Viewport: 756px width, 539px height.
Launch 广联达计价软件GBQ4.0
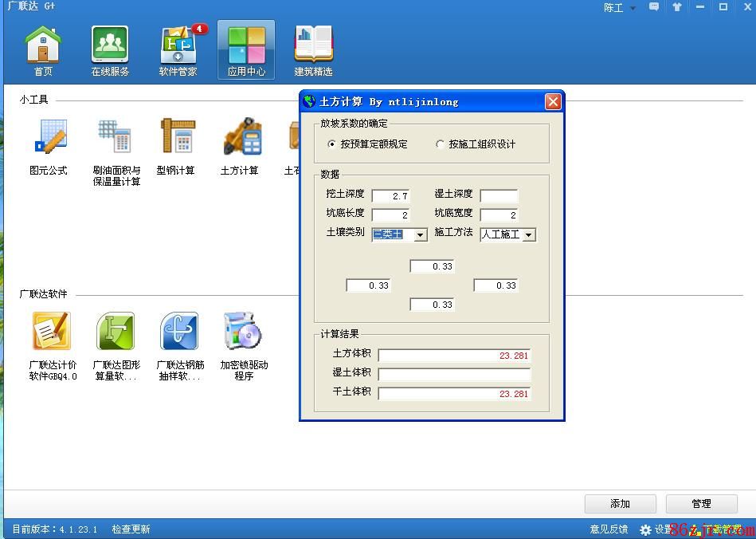(52, 332)
